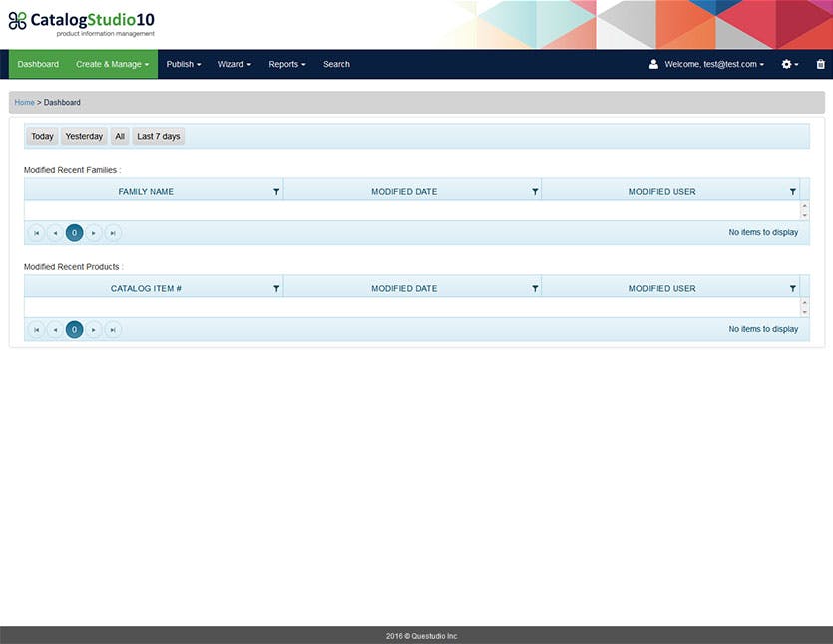The width and height of the screenshot is (833, 644).
Task: Click the trash bin icon in navbar
Action: 820,64
